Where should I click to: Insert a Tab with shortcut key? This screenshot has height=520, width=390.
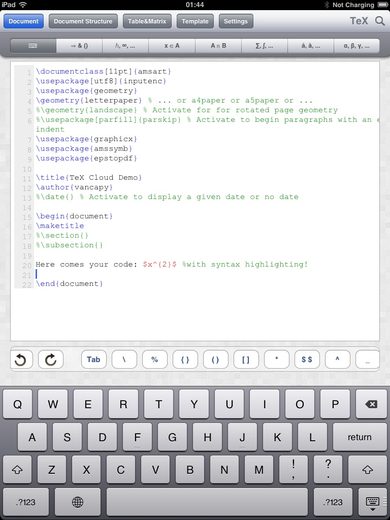[x=94, y=359]
